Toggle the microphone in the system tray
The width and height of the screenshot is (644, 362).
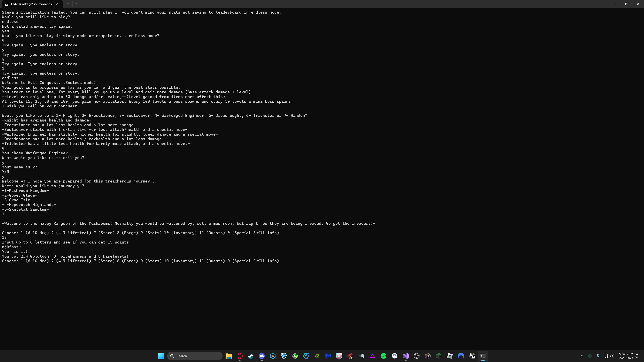pyautogui.click(x=598, y=356)
